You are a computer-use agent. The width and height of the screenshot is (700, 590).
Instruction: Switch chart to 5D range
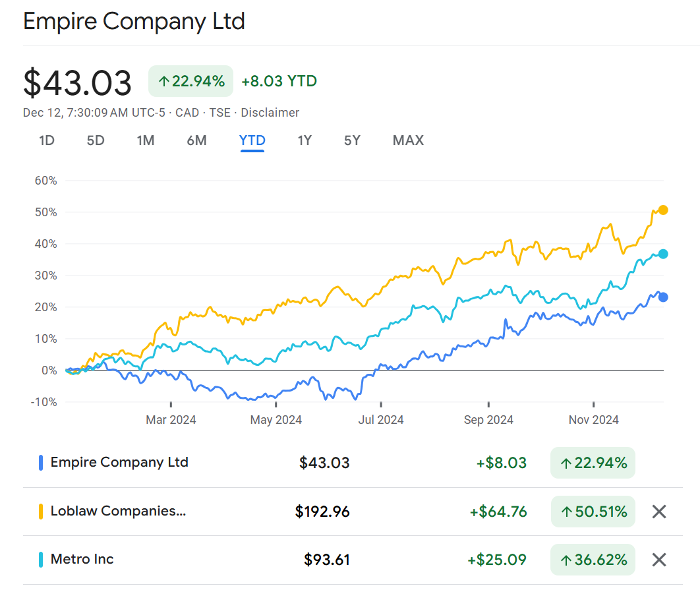click(96, 140)
